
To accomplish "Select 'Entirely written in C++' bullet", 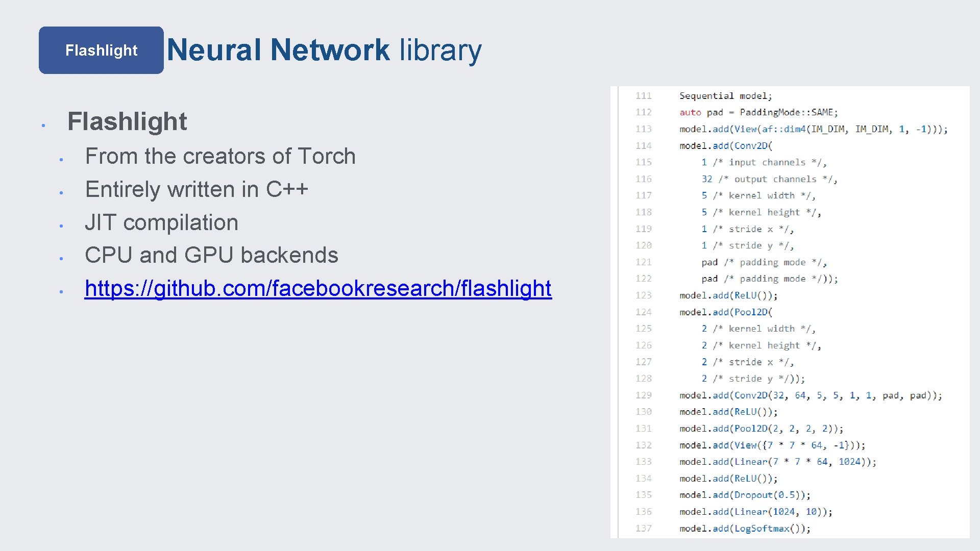I will point(197,189).
